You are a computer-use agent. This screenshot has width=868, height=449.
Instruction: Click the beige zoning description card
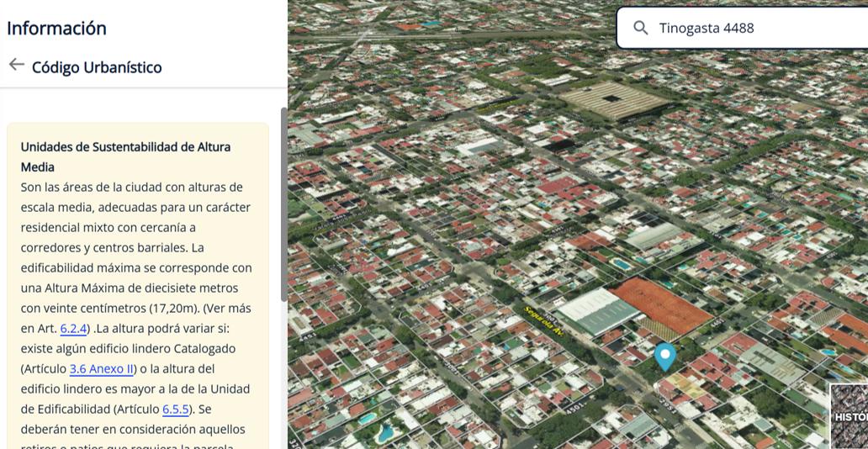pos(138,286)
